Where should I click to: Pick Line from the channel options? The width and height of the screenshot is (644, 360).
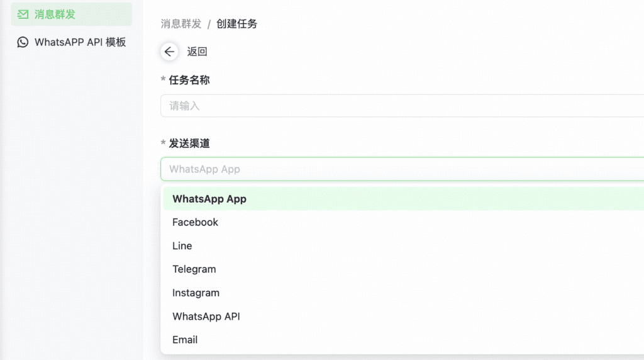coord(182,246)
